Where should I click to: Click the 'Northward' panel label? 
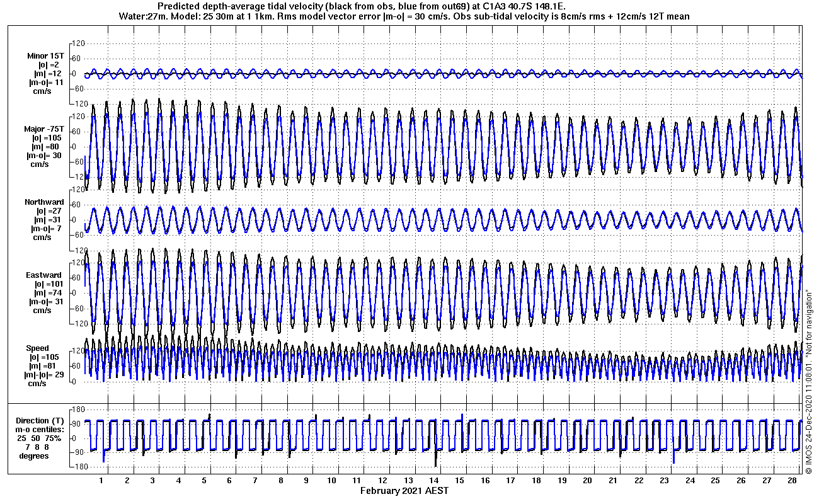pos(44,202)
